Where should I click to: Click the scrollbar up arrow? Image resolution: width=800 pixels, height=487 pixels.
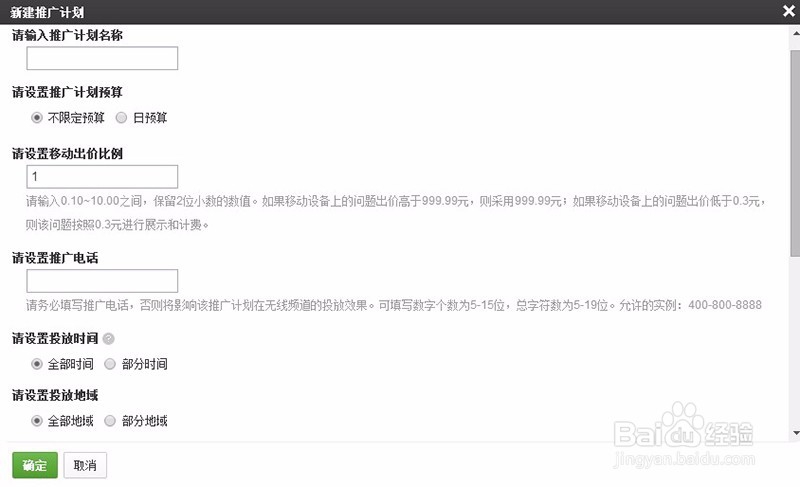pyautogui.click(x=795, y=34)
